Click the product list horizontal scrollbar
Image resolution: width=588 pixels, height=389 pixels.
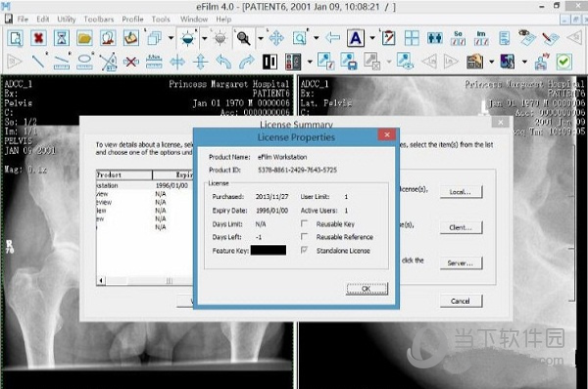coord(145,280)
